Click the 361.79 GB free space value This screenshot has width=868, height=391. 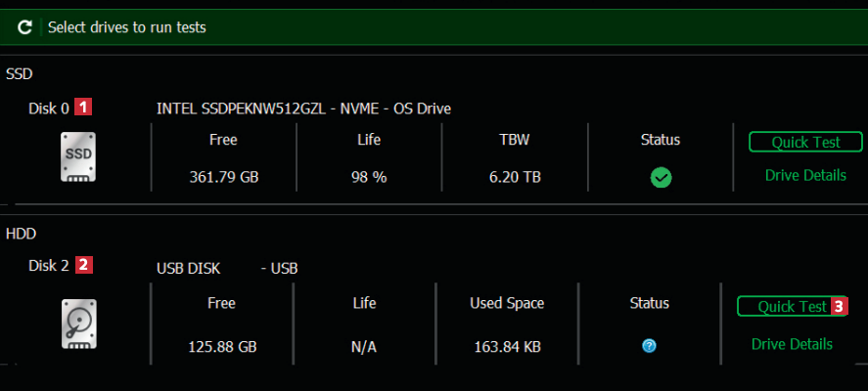[223, 178]
